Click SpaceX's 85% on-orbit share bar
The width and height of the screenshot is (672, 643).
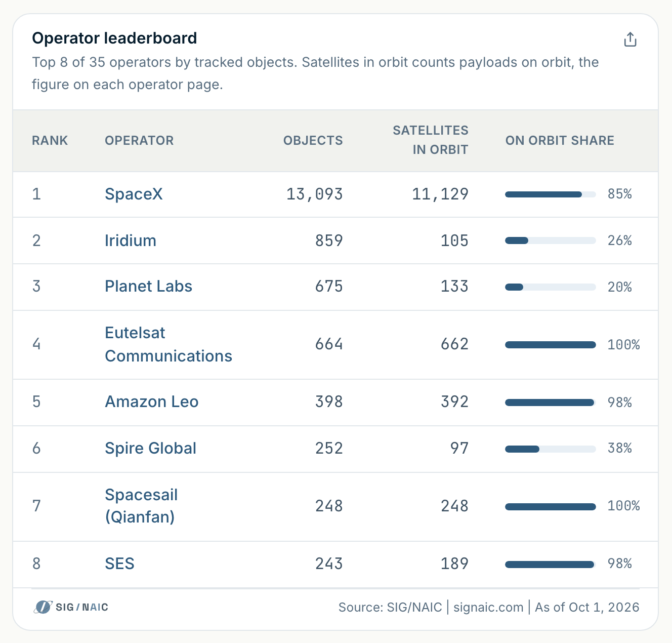pos(551,194)
